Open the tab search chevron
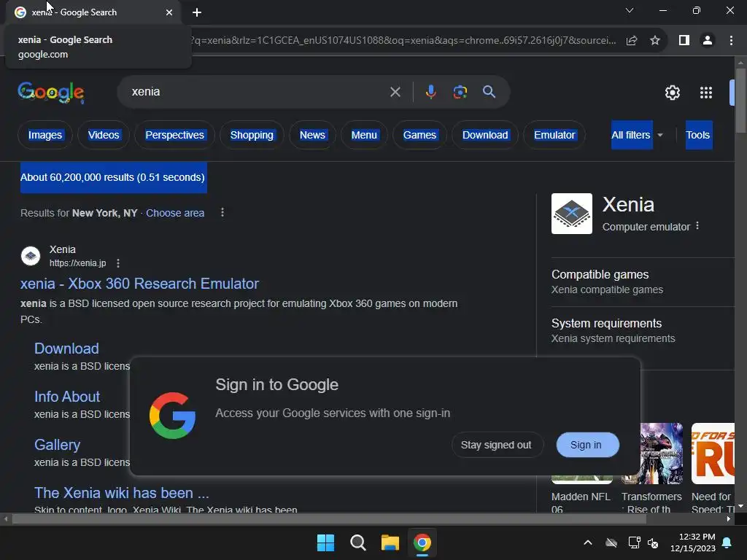 point(630,10)
